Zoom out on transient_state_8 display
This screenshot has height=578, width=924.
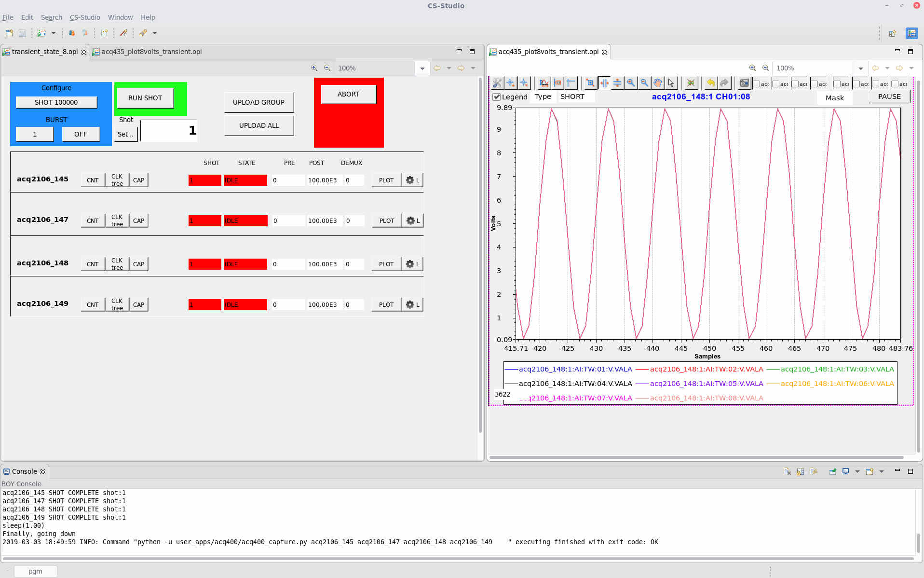click(327, 68)
